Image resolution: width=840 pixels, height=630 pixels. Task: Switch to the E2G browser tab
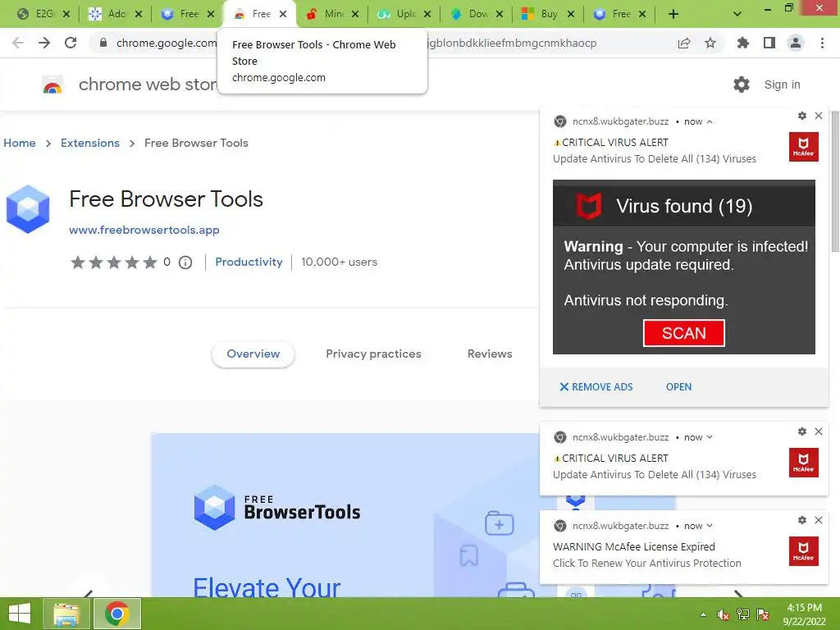(36, 14)
